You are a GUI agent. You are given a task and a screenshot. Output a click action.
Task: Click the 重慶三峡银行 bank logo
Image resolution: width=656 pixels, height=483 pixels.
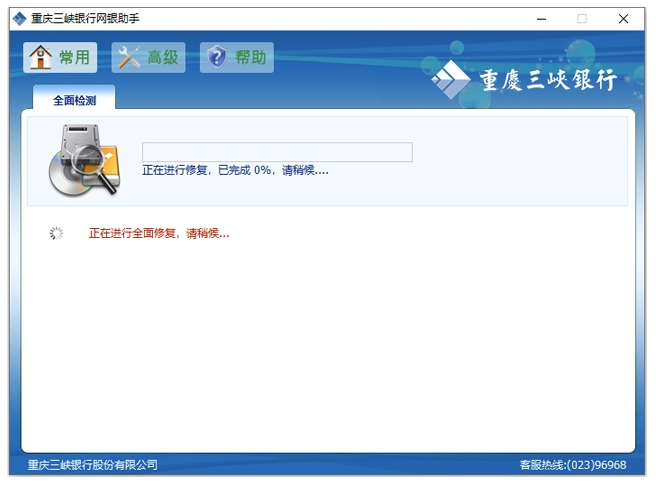[525, 80]
